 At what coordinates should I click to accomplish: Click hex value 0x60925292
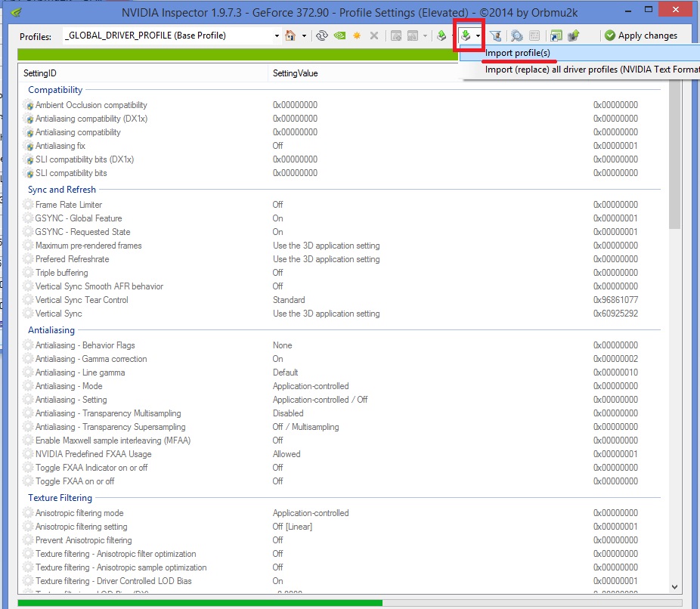coord(615,314)
